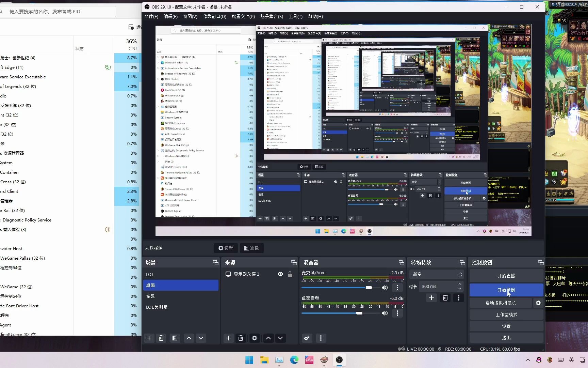Screen dimensions: 588x368
Task: Pop out the 混音器 dock panel
Action: (402, 262)
